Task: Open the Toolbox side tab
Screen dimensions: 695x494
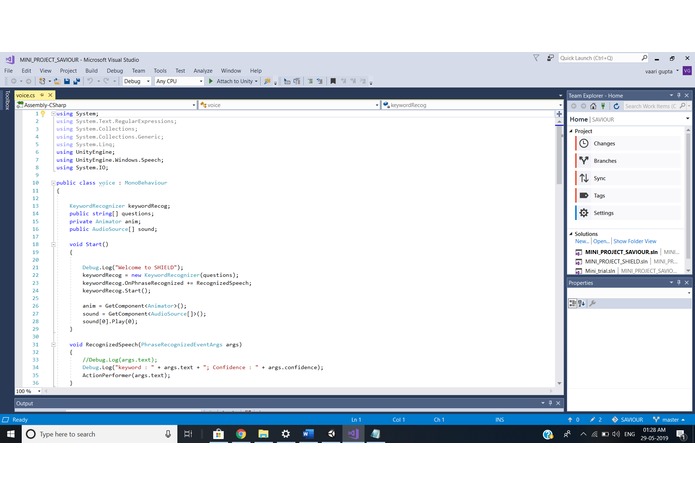Action: point(7,100)
